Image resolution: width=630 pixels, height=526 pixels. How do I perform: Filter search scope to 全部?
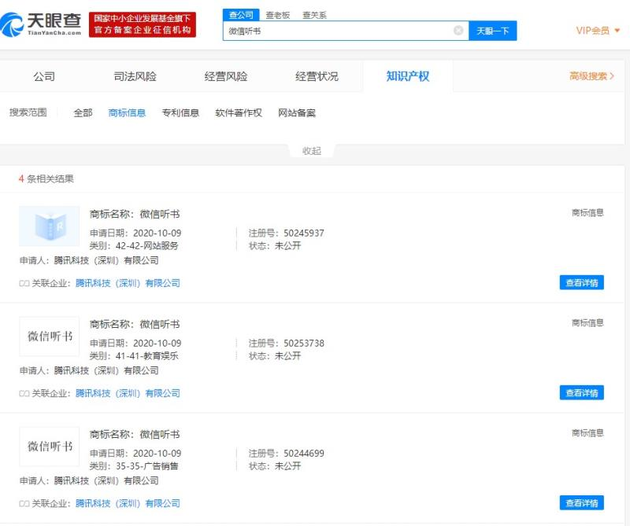(x=83, y=113)
